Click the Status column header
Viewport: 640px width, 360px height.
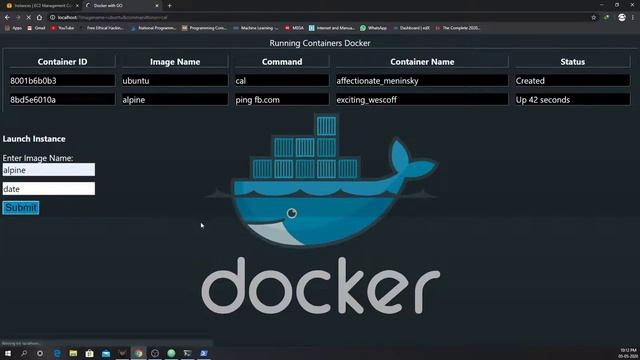[x=572, y=62]
